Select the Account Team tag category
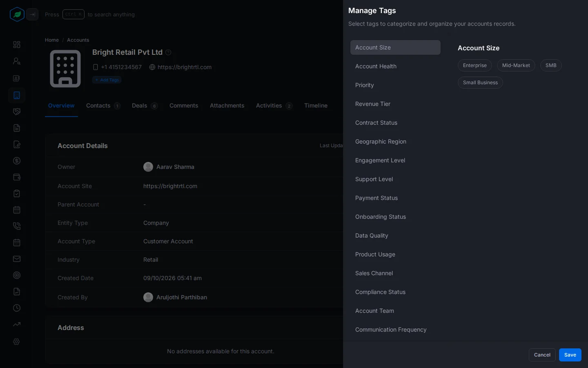Image resolution: width=588 pixels, height=368 pixels. 395,311
